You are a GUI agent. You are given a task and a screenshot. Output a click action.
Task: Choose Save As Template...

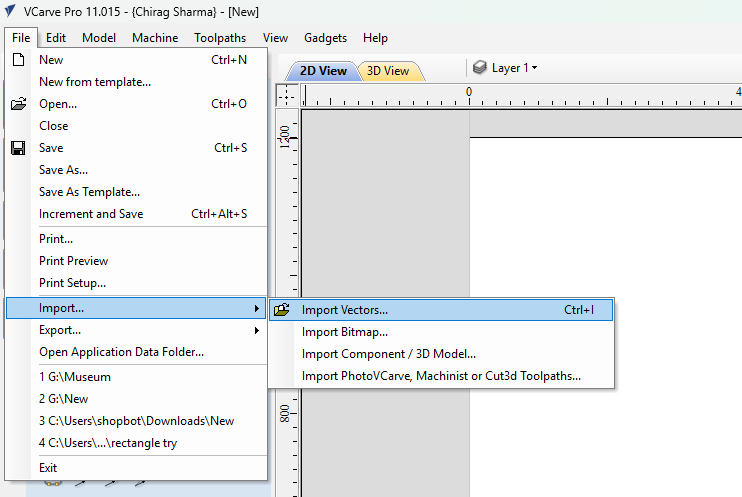pos(136,192)
